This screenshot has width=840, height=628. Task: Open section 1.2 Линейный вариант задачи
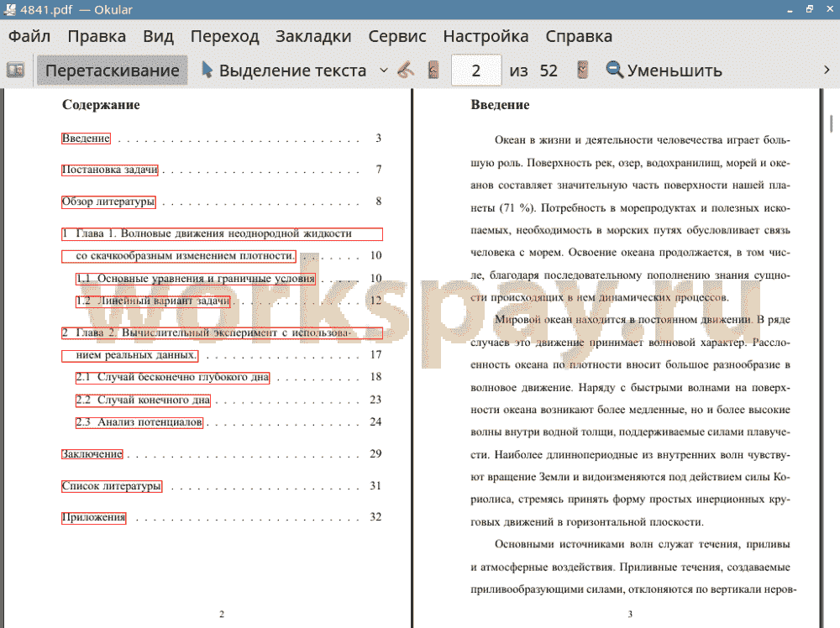(153, 301)
